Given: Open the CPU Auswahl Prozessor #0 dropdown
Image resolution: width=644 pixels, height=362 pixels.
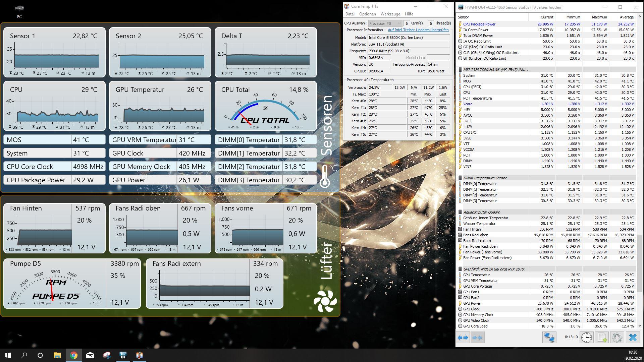Looking at the screenshot, I should click(385, 23).
